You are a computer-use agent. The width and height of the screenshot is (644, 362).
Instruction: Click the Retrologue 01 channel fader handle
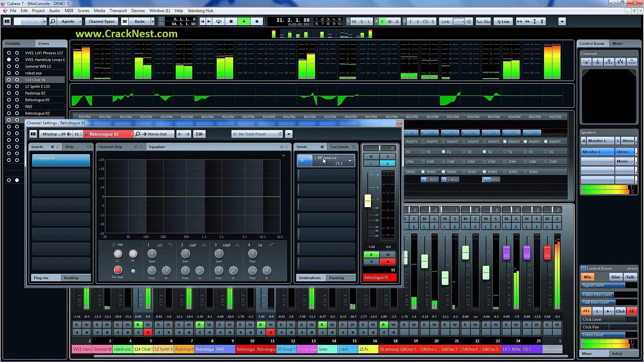point(368,200)
